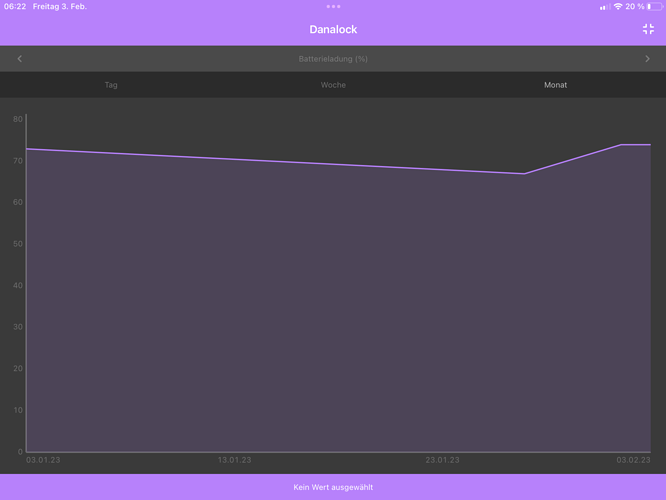This screenshot has height=500, width=666.
Task: Exit fullscreen chart view icon
Action: click(x=648, y=29)
